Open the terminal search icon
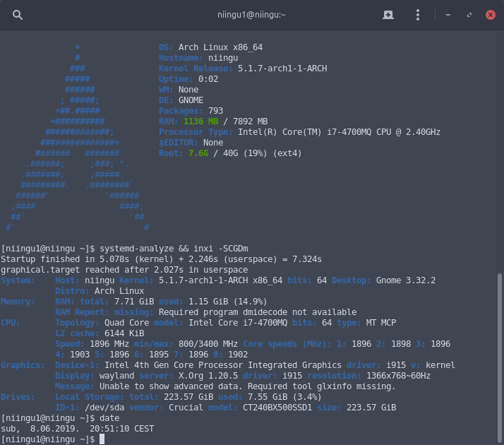Viewport: 504px width, 445px height. click(x=18, y=15)
